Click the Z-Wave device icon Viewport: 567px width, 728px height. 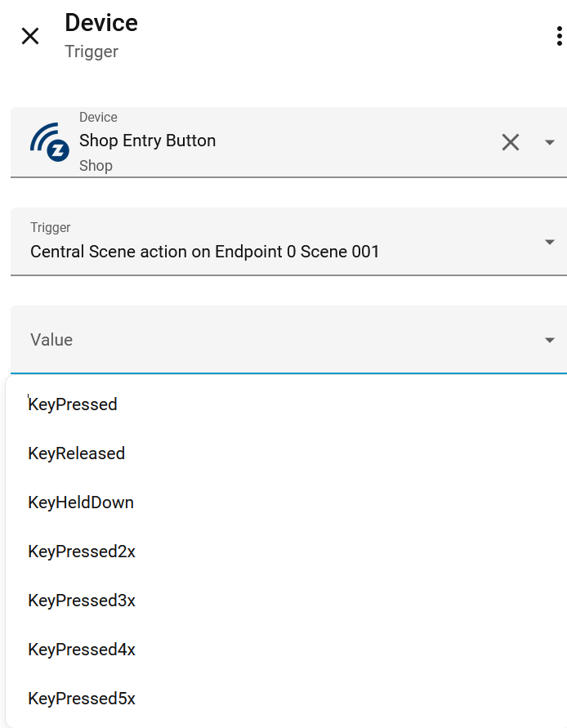(48, 142)
